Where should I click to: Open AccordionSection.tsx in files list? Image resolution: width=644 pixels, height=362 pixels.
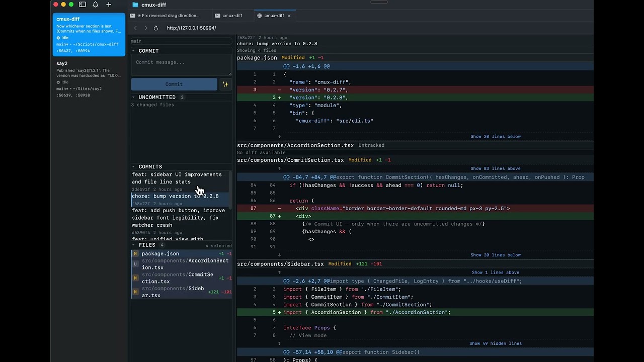(182, 264)
